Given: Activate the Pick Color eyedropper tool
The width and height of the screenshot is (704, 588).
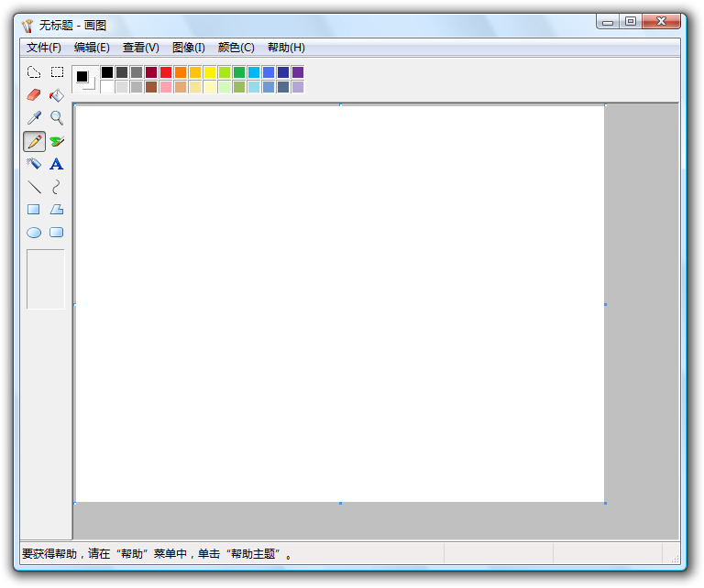Looking at the screenshot, I should pyautogui.click(x=34, y=118).
